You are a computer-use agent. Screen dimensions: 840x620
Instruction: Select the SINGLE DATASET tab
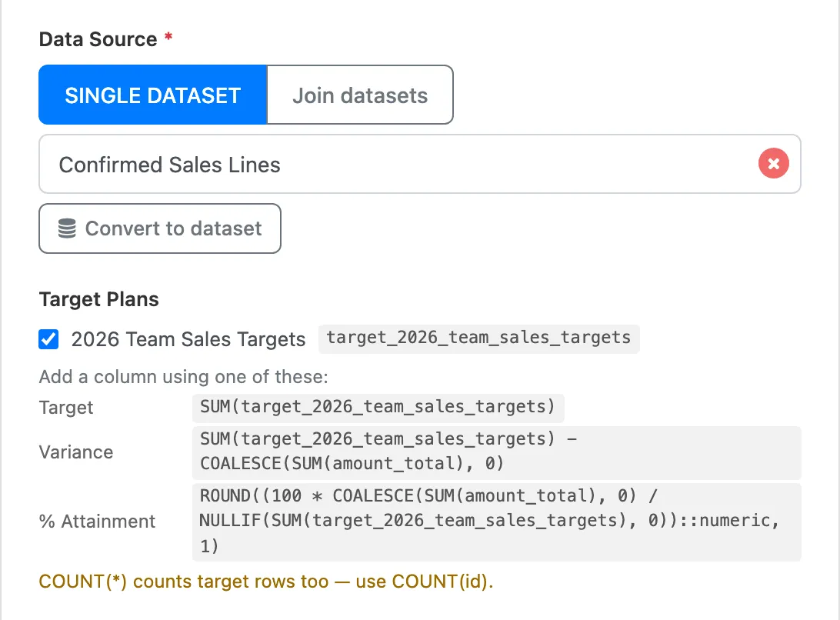click(152, 95)
